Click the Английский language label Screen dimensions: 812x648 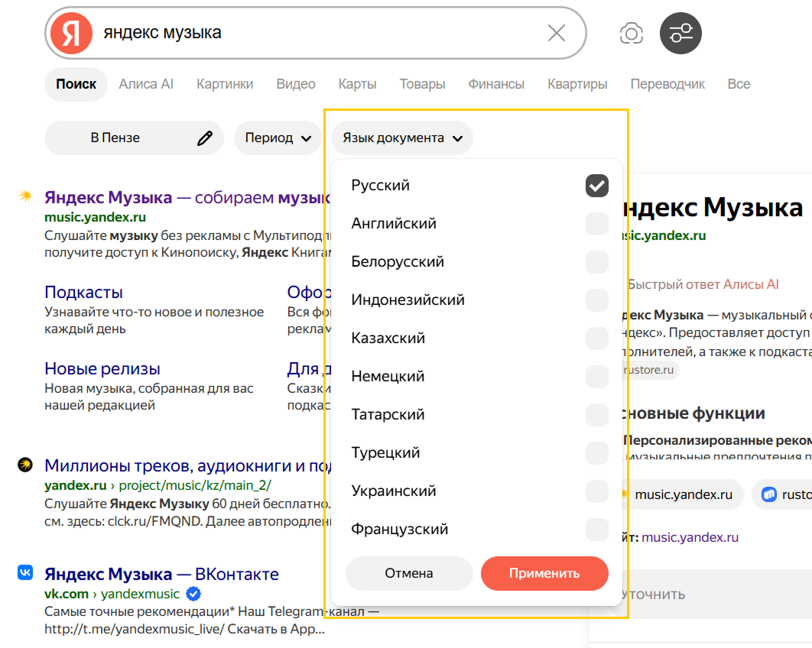pyautogui.click(x=394, y=224)
